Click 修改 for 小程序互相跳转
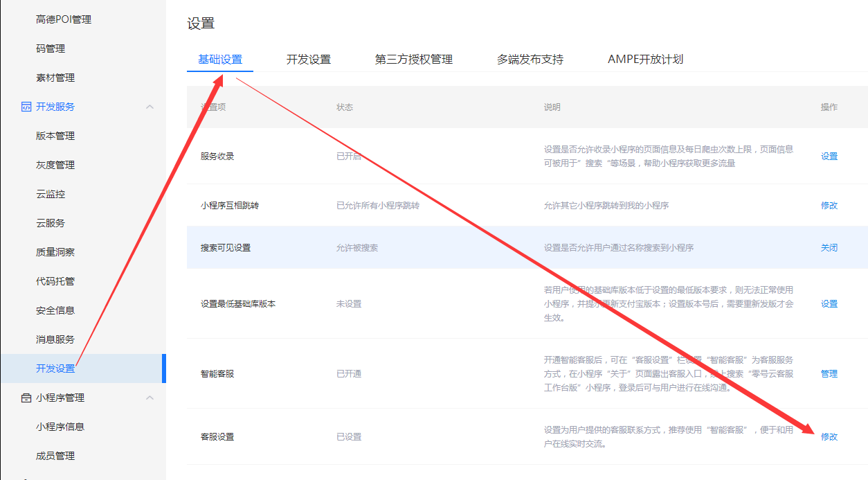868x480 pixels. click(829, 206)
